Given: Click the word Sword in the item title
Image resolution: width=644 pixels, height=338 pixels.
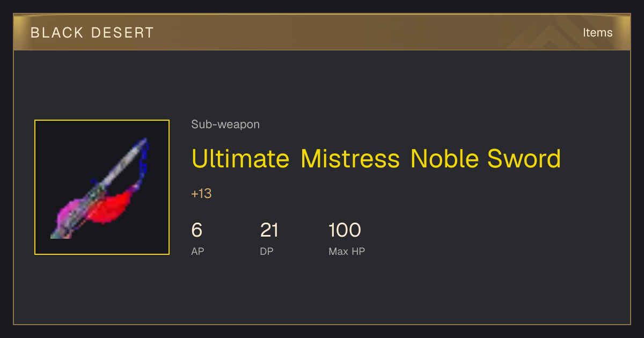Looking at the screenshot, I should [524, 159].
